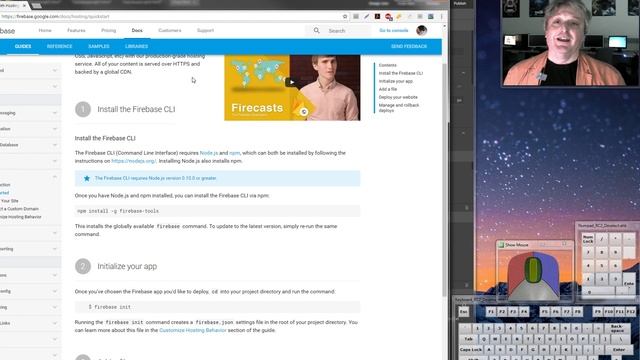Click F5 key on the on-screen keyboard

[x=544, y=312]
